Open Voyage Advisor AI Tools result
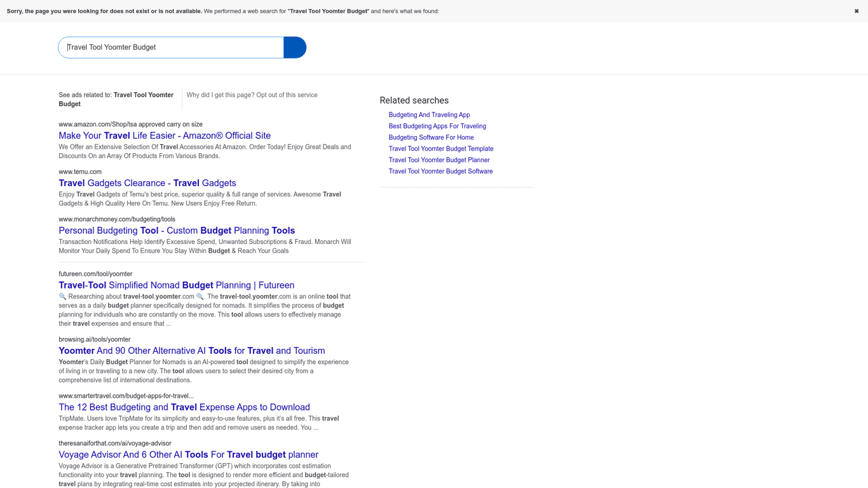This screenshot has width=868, height=488. [x=189, y=455]
